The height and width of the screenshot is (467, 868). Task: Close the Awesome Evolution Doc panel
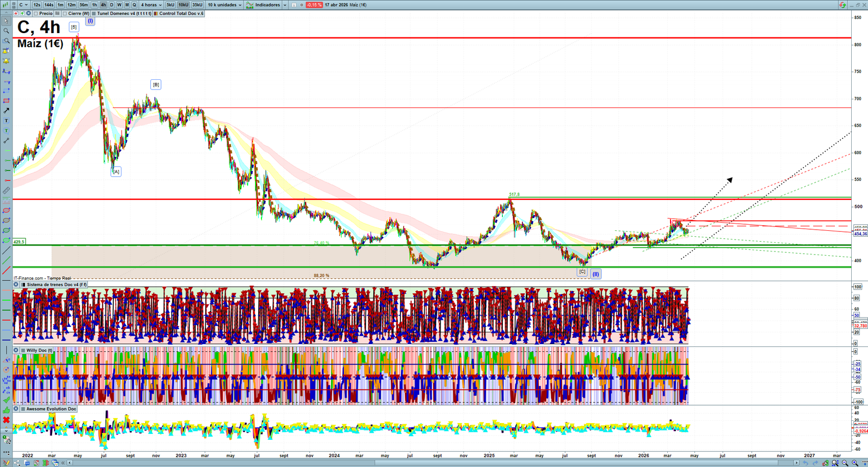tap(16, 409)
